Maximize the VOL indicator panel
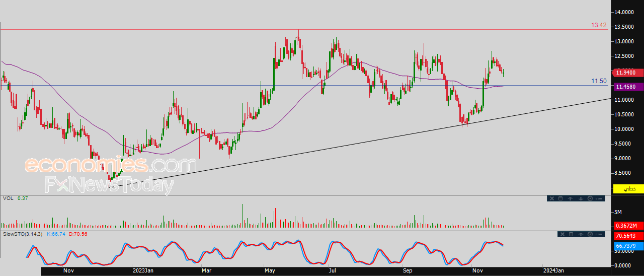644x276 pixels. 560,198
